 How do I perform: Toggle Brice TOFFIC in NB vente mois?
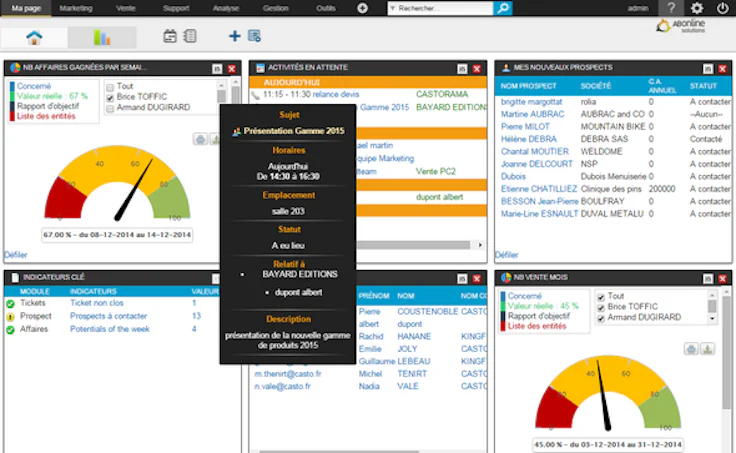(x=601, y=308)
